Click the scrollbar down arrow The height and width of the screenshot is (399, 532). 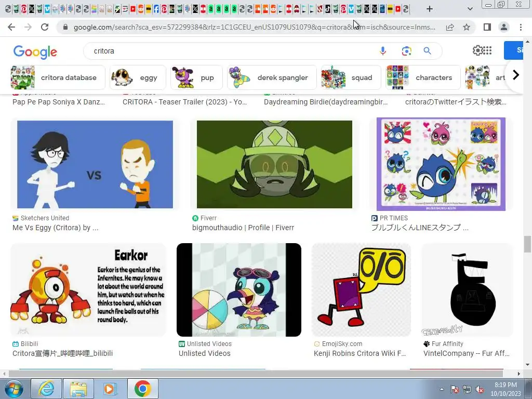click(527, 365)
